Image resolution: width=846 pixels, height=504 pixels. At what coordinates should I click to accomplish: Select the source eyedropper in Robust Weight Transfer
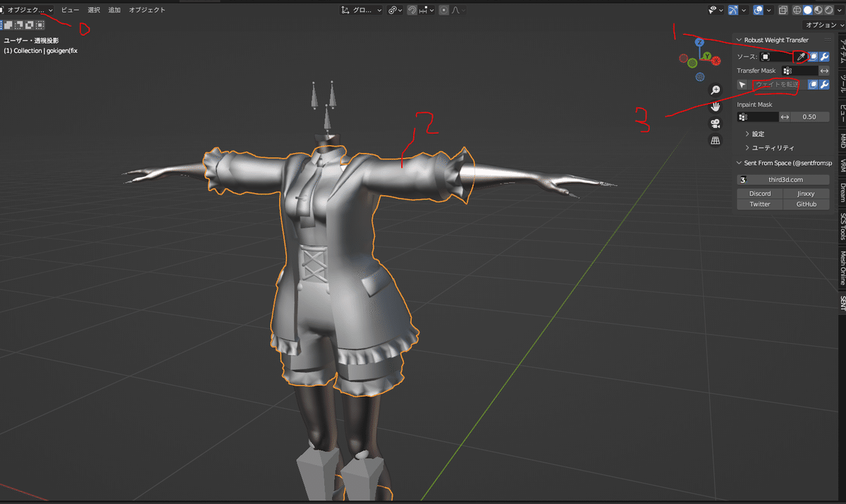[799, 56]
